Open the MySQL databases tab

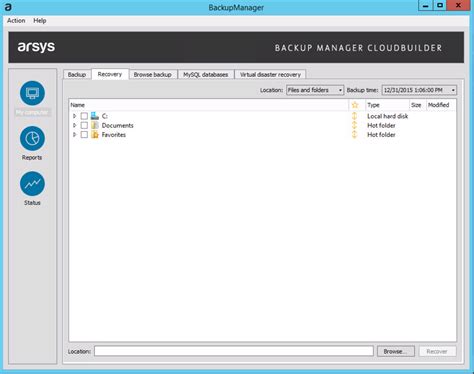click(x=206, y=75)
